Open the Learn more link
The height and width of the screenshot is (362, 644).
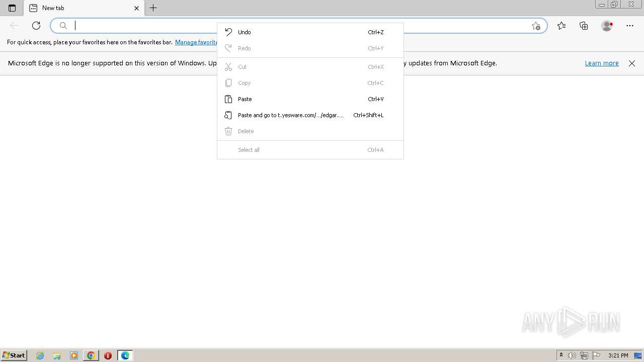click(602, 63)
